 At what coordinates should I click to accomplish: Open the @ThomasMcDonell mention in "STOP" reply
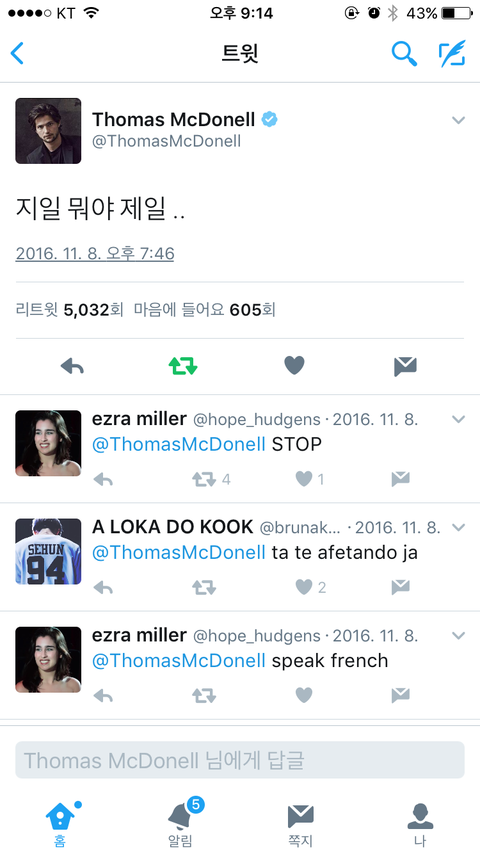click(x=179, y=444)
